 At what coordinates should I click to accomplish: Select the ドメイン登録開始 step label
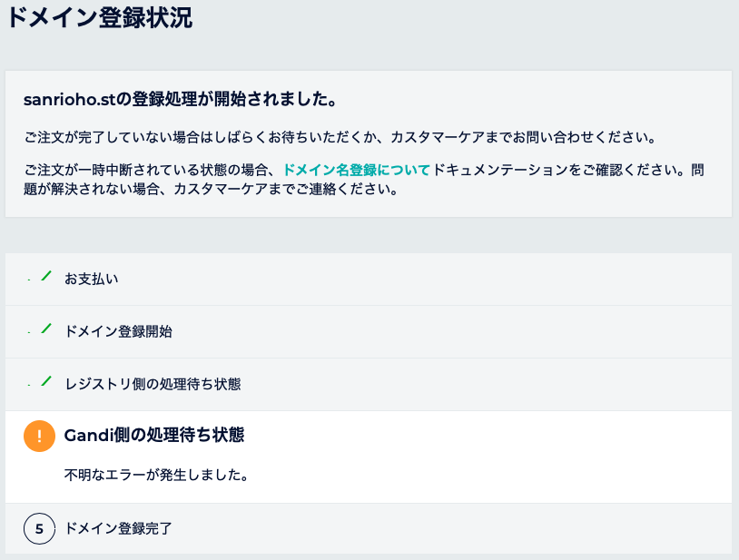[x=118, y=331]
